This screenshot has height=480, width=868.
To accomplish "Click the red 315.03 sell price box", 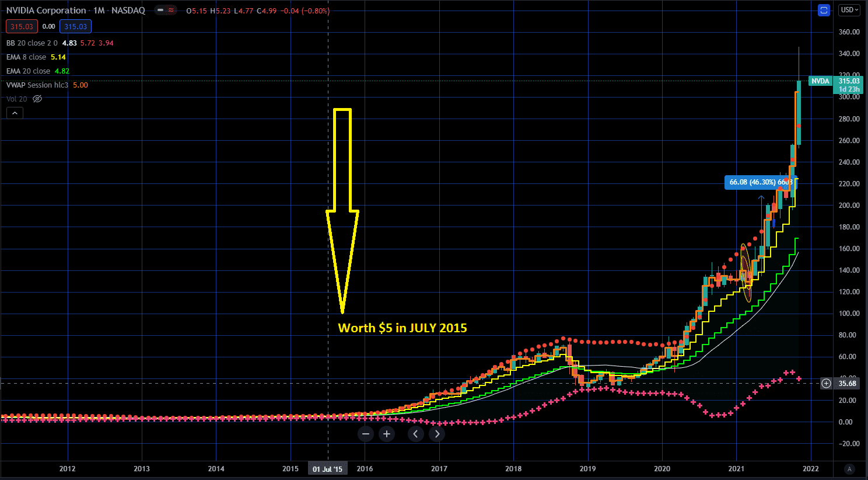I will [x=22, y=26].
